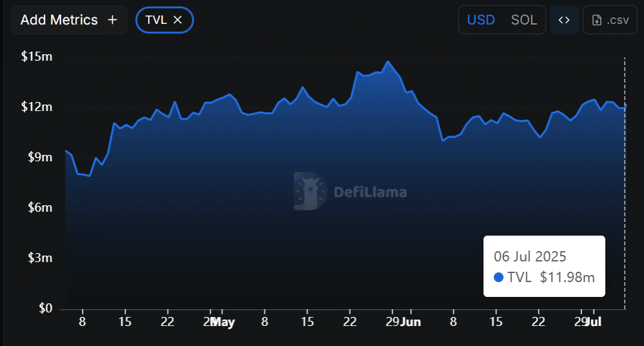Click the 06 Jul 2025 date in the tooltip

point(530,256)
